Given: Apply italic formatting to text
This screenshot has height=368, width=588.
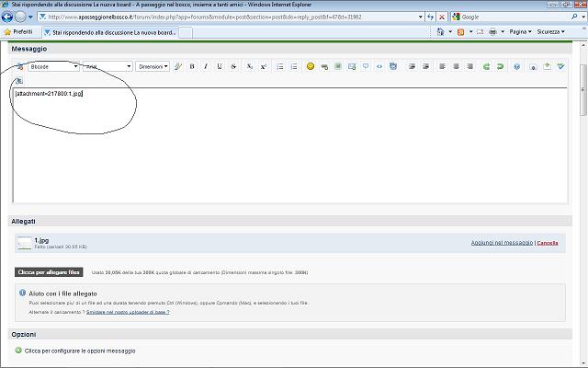Looking at the screenshot, I should [206, 66].
